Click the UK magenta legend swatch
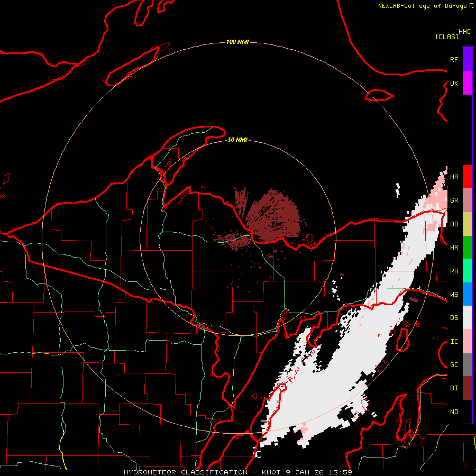This screenshot has height=476, width=476. tap(467, 83)
